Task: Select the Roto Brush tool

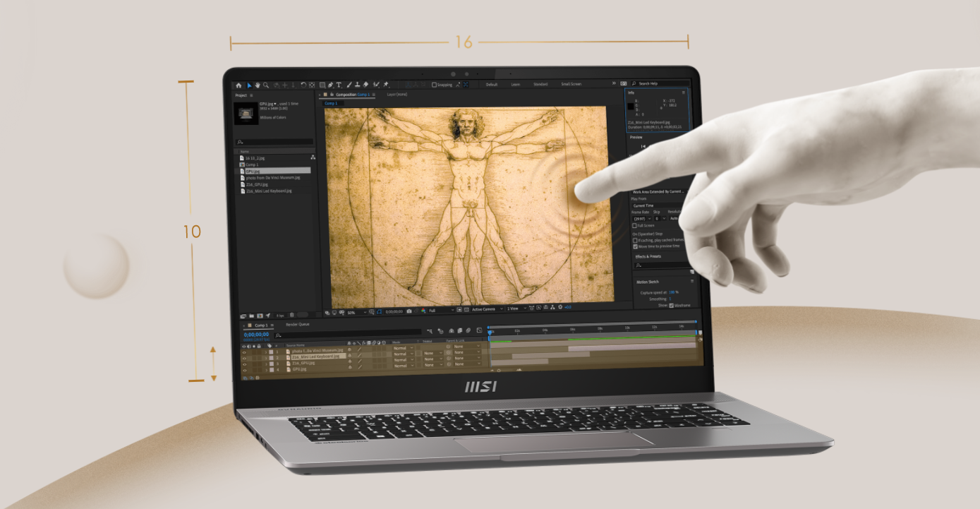Action: tap(377, 85)
